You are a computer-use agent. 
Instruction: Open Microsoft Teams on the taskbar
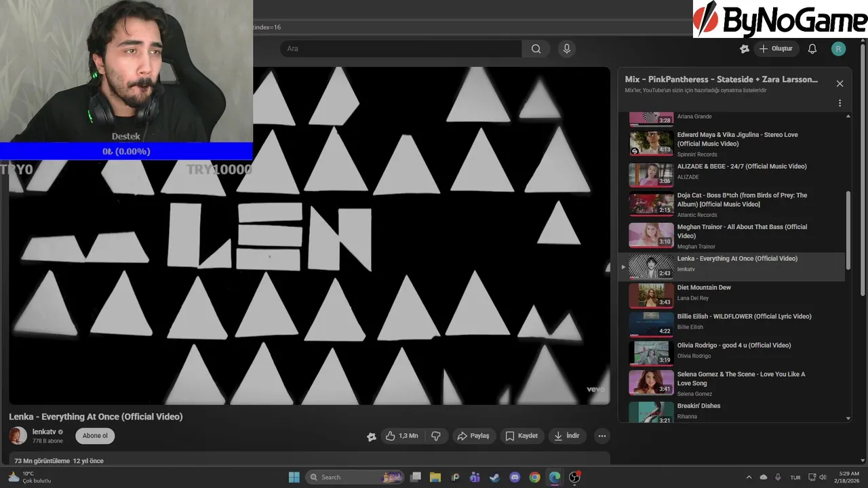(475, 477)
